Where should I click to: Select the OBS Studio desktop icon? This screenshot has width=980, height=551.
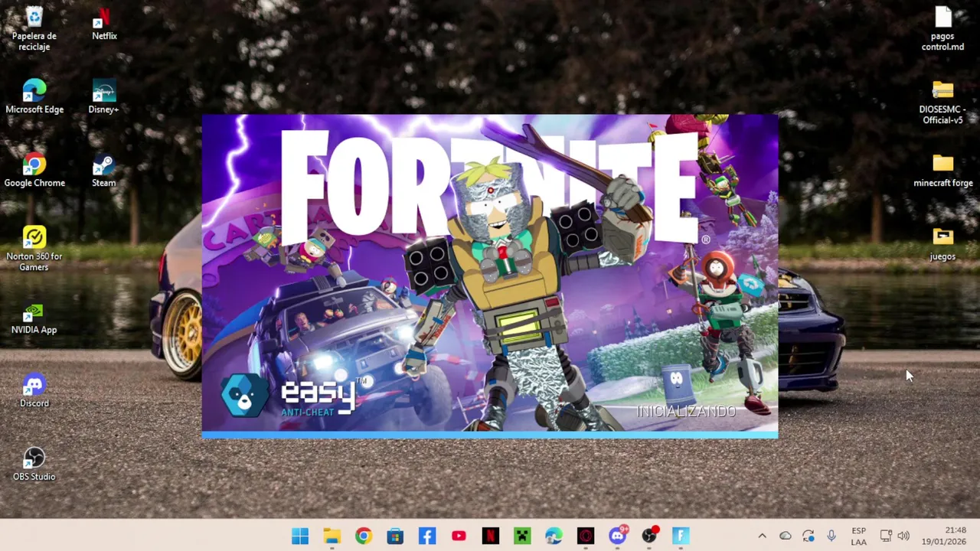34,464
